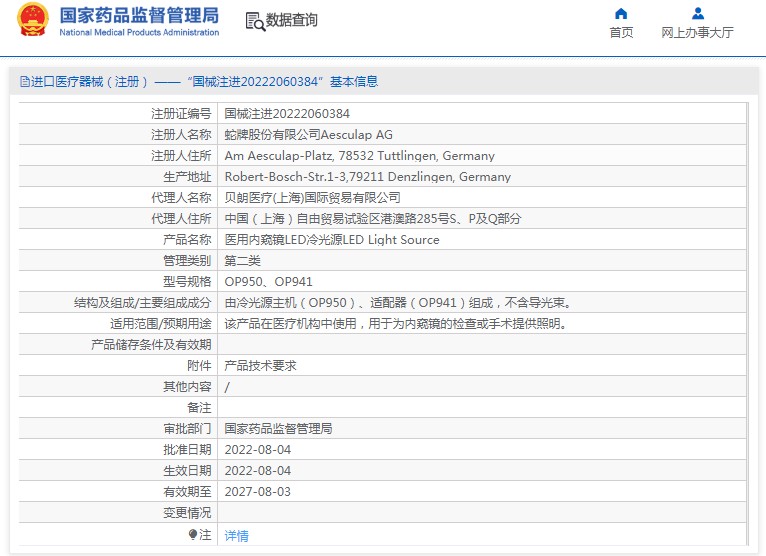Select structure text 由冷光源主机（OP950）
This screenshot has height=556, width=766.
[398, 302]
